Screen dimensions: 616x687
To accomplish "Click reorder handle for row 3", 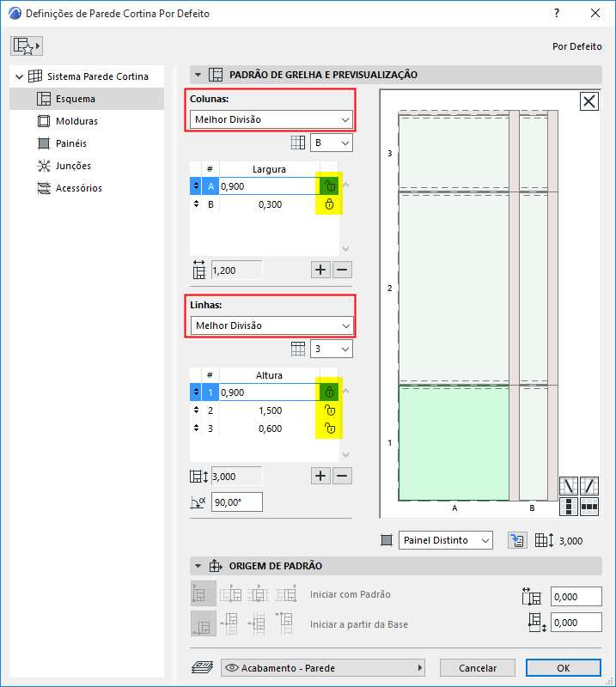I will 196,429.
